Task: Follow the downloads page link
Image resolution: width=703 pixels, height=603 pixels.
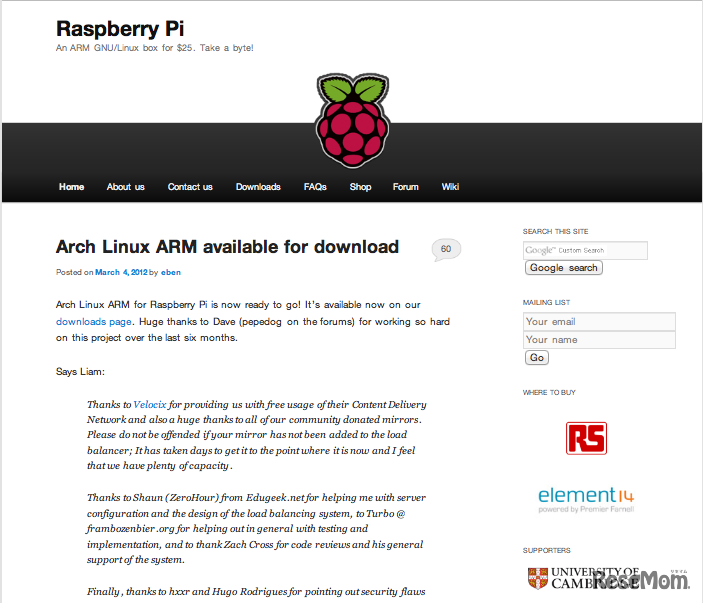Action: click(x=94, y=322)
